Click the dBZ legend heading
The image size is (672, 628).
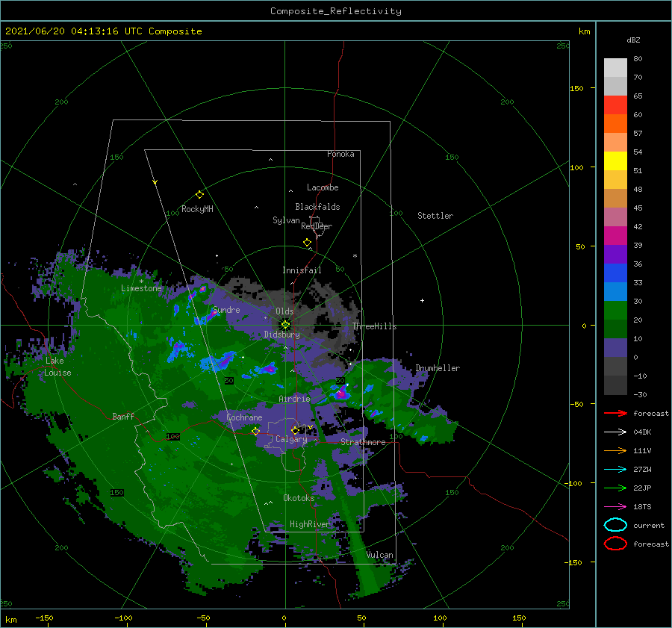pos(633,40)
